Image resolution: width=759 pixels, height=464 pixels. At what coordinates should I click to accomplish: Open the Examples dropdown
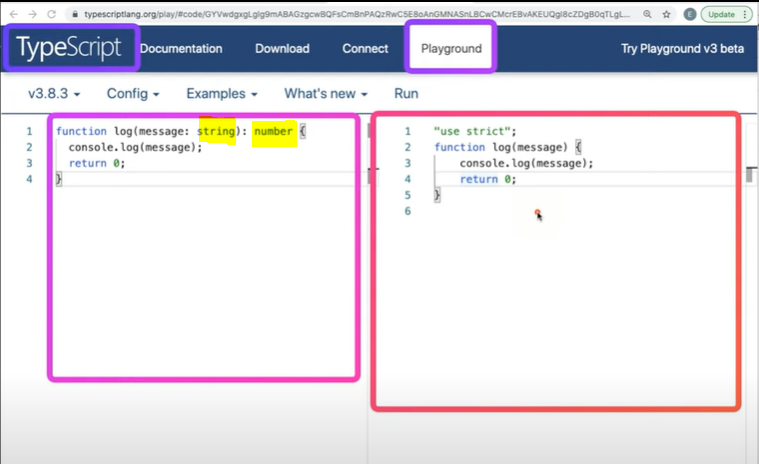[222, 93]
